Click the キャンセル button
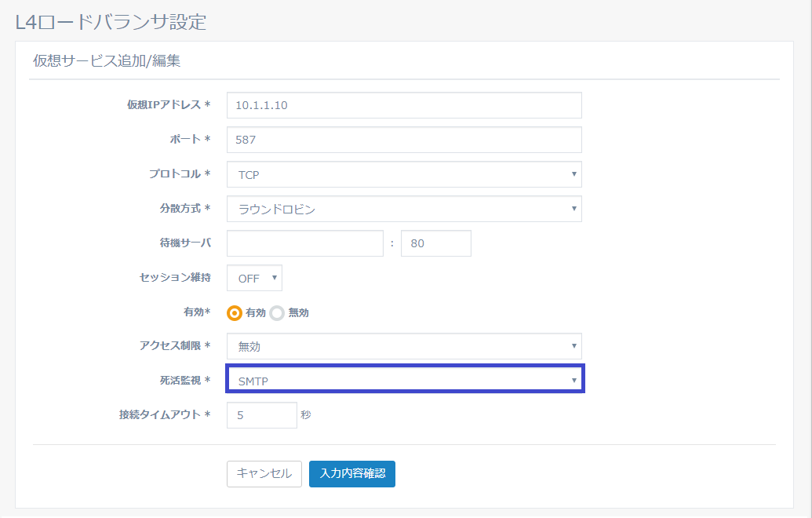This screenshot has height=518, width=812. point(264,474)
